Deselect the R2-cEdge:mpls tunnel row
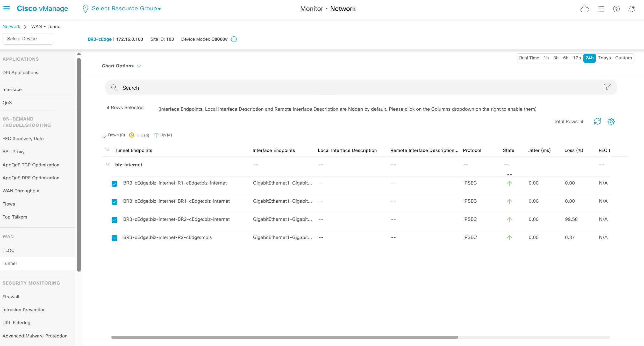Viewport: 644px width, 346px height. (115, 238)
